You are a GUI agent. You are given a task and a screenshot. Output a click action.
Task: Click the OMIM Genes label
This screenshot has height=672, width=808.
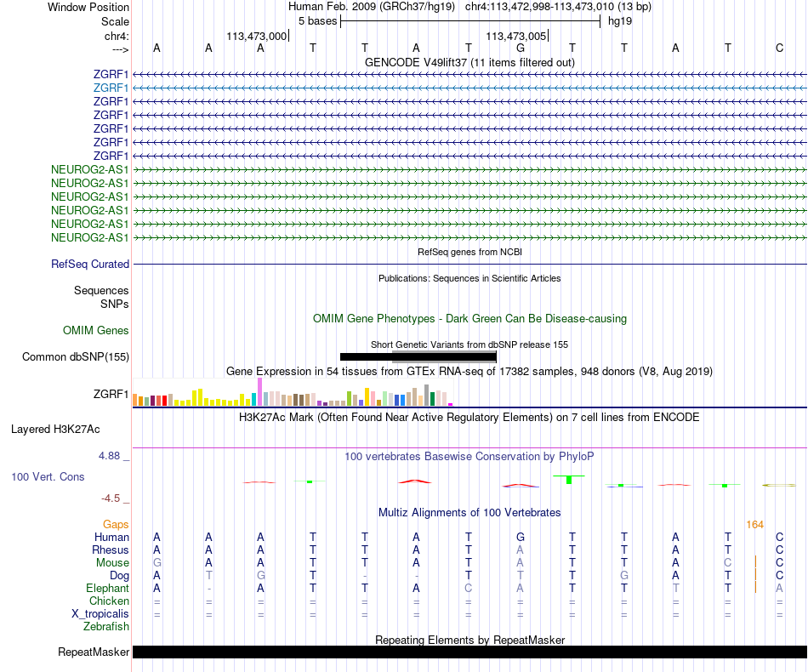coord(96,330)
